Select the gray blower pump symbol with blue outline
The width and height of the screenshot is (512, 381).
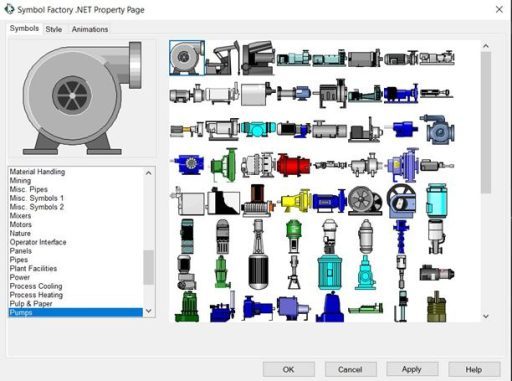coord(187,58)
